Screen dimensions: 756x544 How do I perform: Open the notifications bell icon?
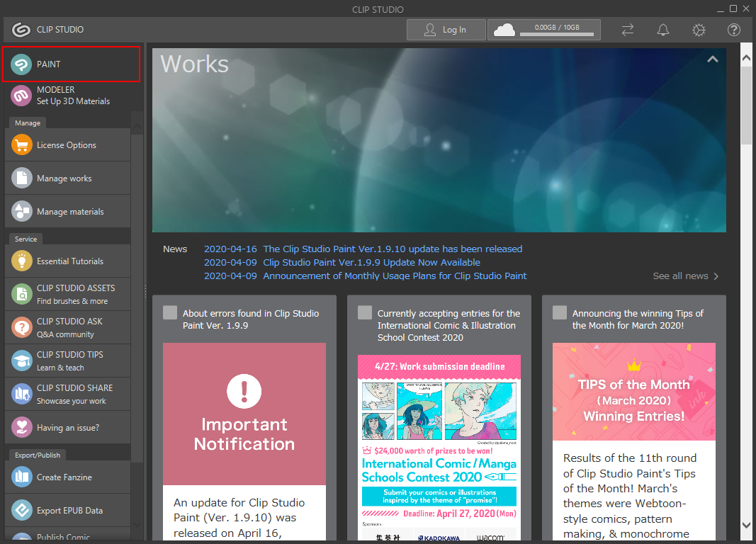pyautogui.click(x=663, y=30)
